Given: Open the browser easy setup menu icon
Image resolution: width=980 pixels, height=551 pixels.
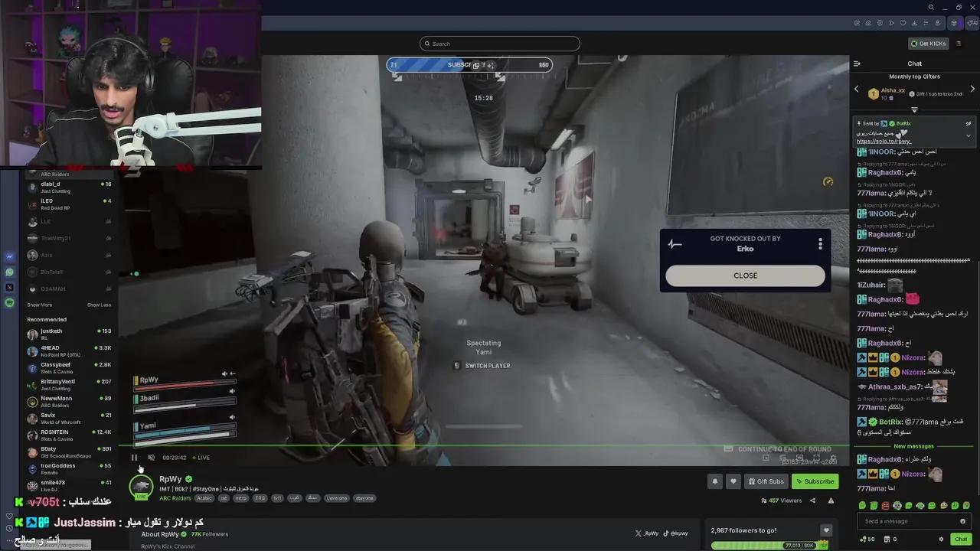Looking at the screenshot, I should point(926,23).
